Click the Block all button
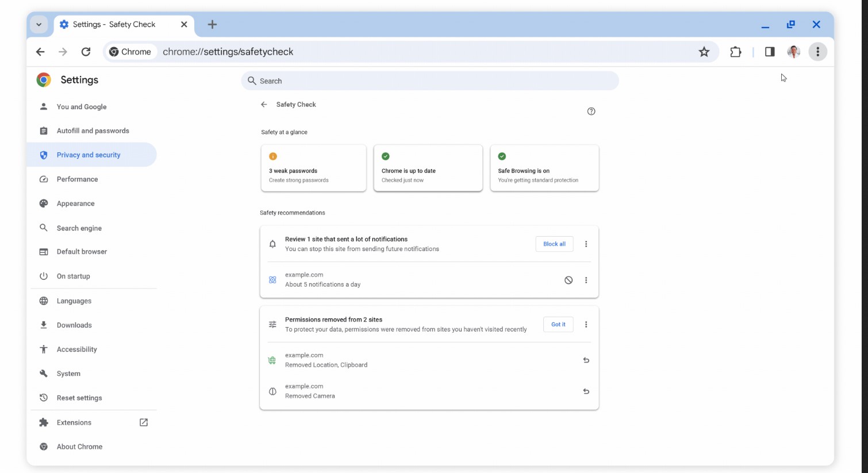 [554, 244]
